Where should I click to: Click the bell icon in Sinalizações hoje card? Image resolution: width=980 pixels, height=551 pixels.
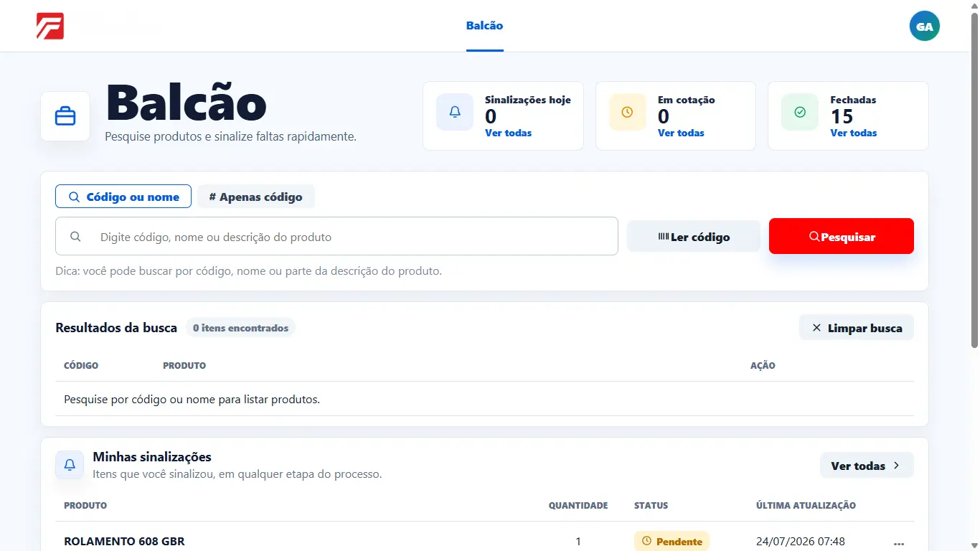(x=455, y=112)
